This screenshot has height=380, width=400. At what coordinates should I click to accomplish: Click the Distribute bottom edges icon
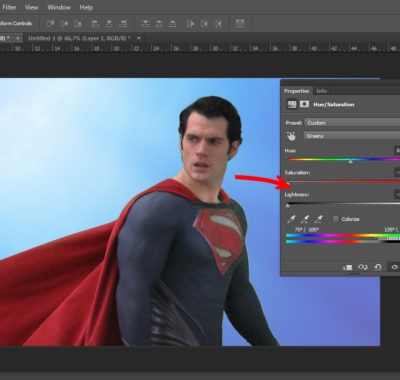click(172, 24)
